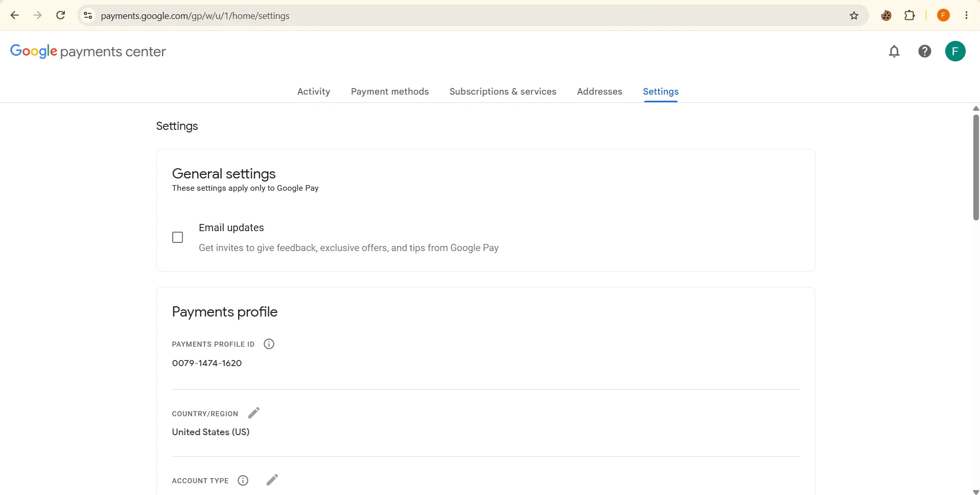Viewport: 980px width, 495px height.
Task: Open the help question mark icon
Action: [x=925, y=51]
